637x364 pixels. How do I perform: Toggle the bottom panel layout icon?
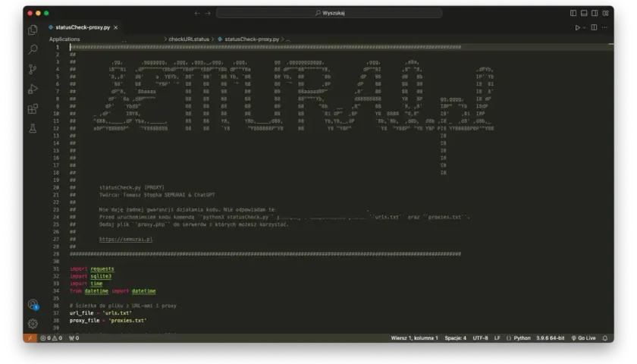tap(584, 13)
